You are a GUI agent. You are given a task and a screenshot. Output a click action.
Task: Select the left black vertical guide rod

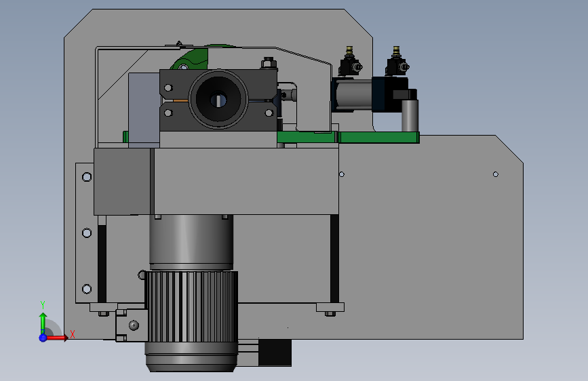tap(102, 263)
